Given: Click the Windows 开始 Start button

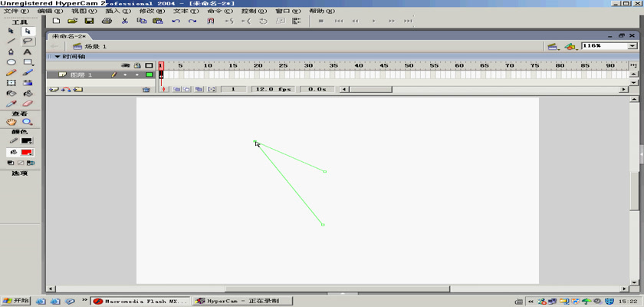Looking at the screenshot, I should point(15,301).
